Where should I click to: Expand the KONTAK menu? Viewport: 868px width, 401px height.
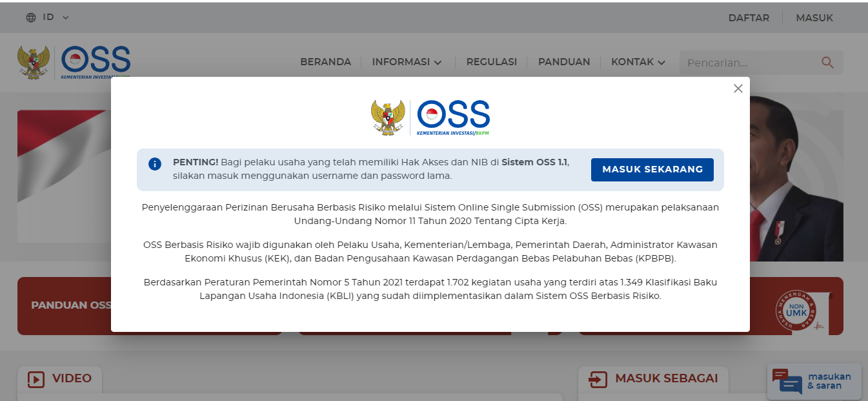tap(638, 62)
